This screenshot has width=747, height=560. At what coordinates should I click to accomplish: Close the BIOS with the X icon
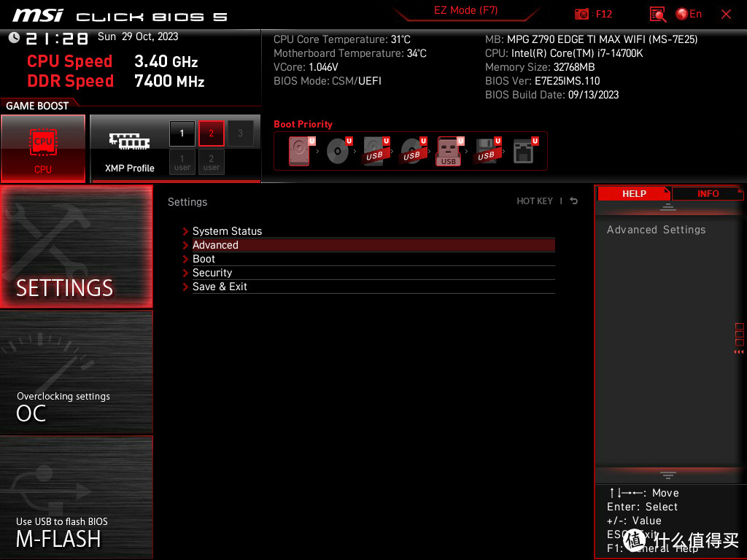click(726, 15)
